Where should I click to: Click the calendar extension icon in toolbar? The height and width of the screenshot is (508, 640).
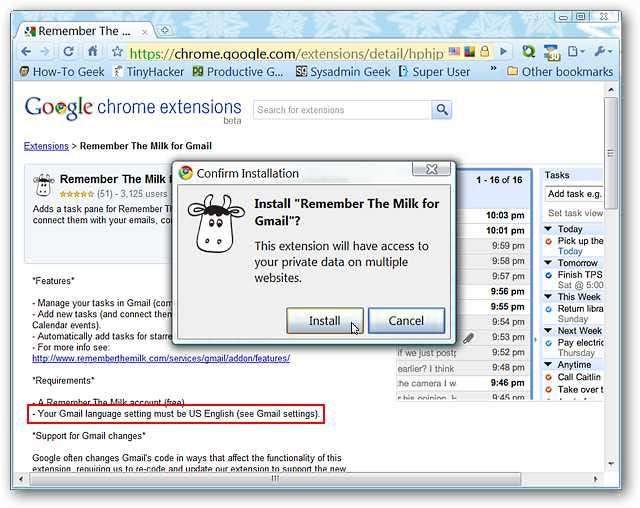tap(551, 52)
